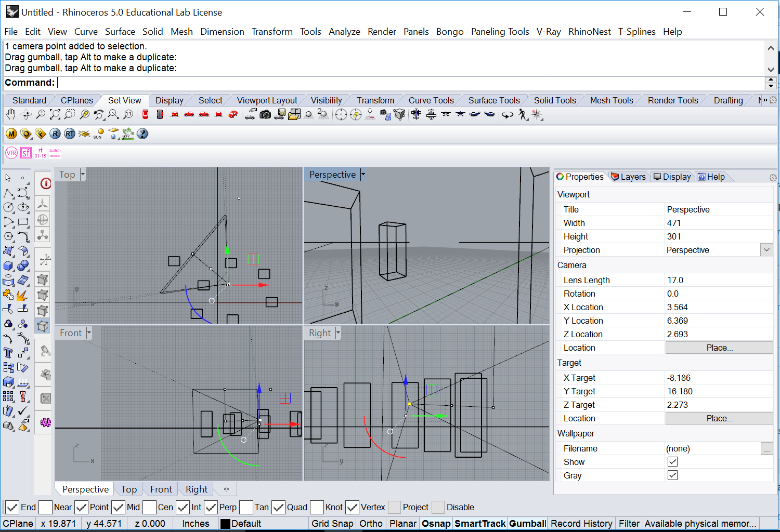Click the blue question mark help icon
Screen dimensions: 780x532
point(142,134)
